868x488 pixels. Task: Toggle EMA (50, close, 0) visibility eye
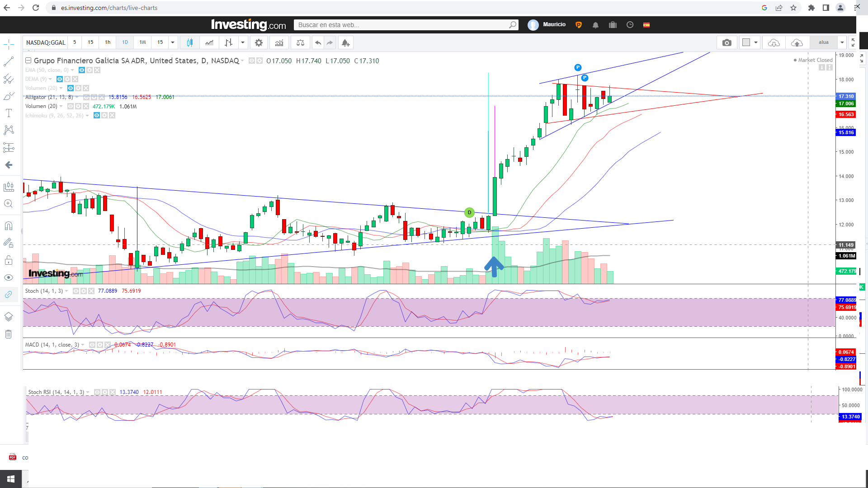point(82,70)
